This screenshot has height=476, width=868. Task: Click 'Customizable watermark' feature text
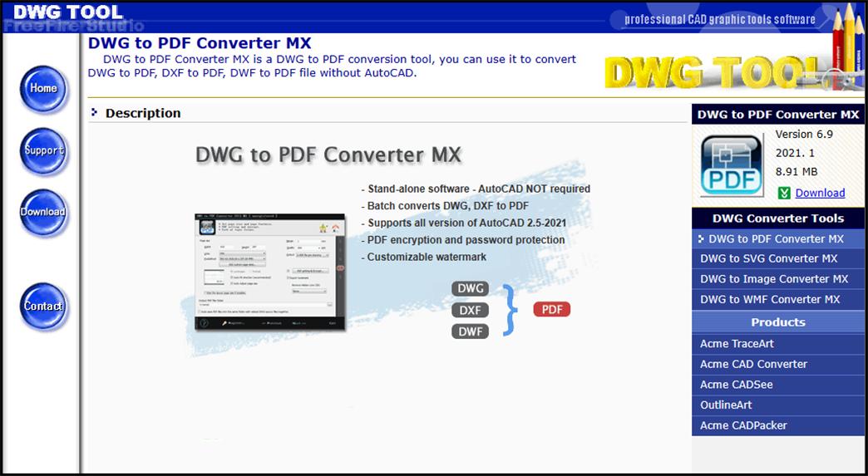click(424, 257)
